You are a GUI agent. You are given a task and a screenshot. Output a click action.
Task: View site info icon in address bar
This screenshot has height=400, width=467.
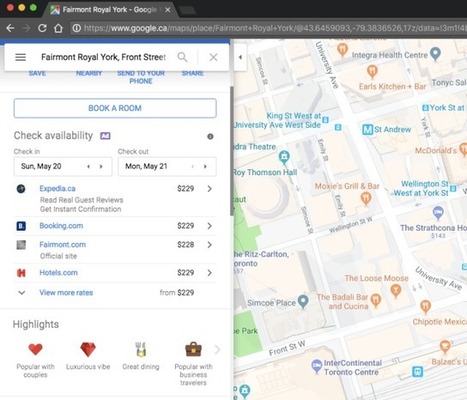(77, 28)
